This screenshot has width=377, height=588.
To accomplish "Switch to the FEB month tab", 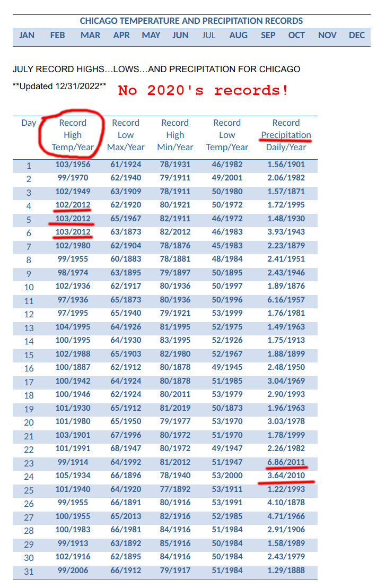I will (57, 35).
